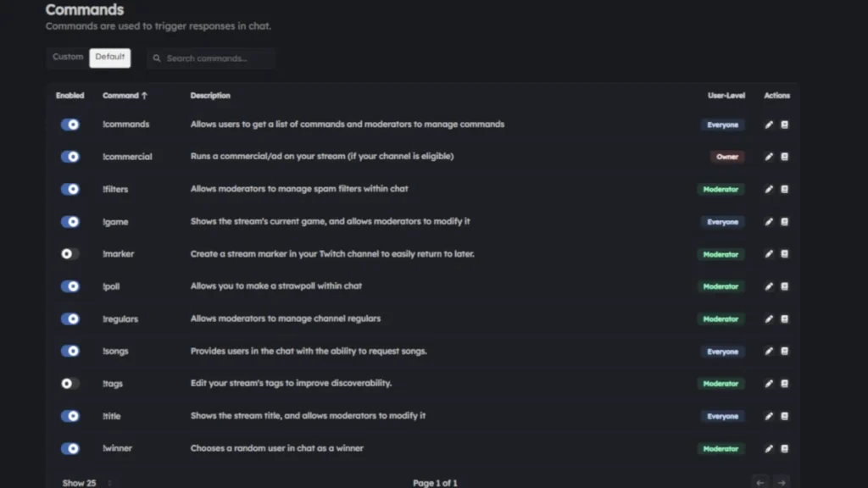Switch to the Custom commands tab
The image size is (868, 488).
coord(67,57)
